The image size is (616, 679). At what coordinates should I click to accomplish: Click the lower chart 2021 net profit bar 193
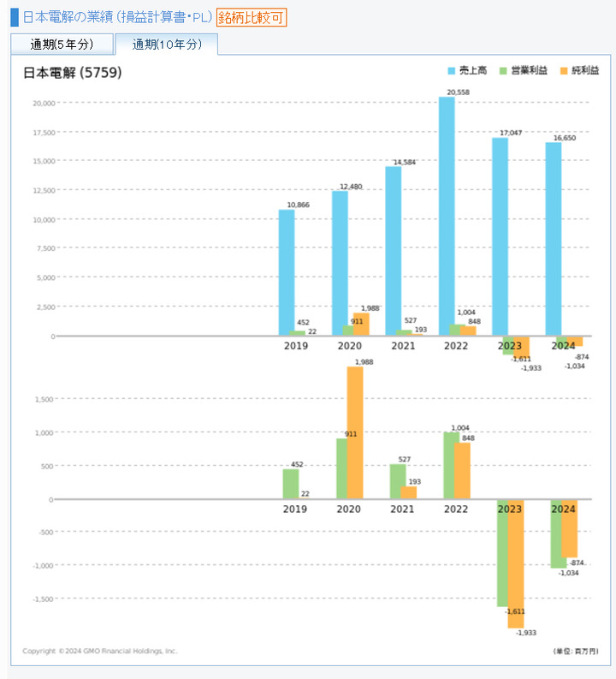409,492
